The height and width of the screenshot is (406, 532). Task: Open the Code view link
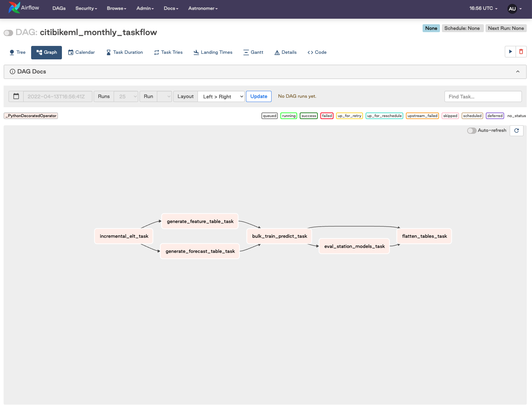(317, 52)
